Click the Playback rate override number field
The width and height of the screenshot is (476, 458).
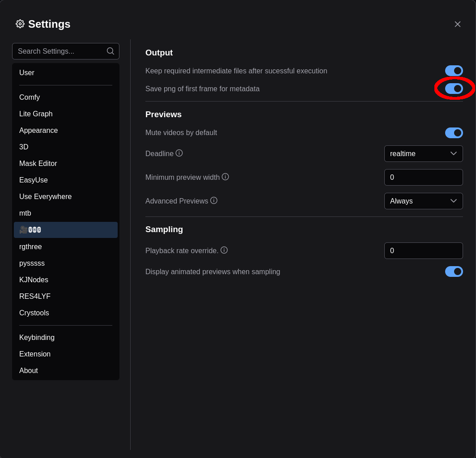pyautogui.click(x=423, y=250)
